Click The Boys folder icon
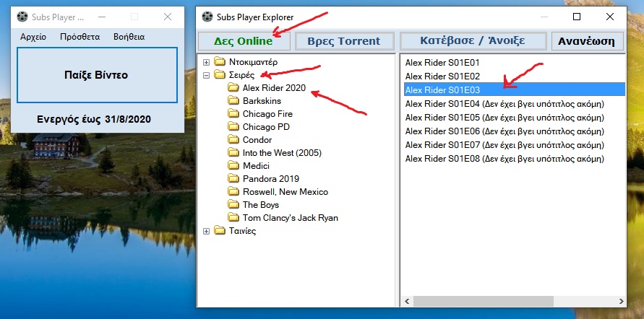The image size is (644, 319). click(x=233, y=205)
